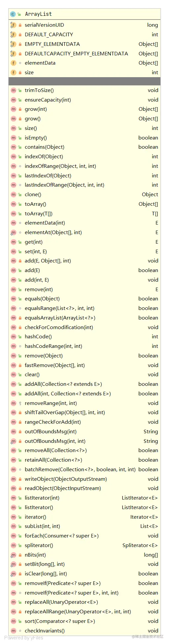Click the ArrayList class title text
Viewport: 169px width, 644px height.
click(38, 14)
